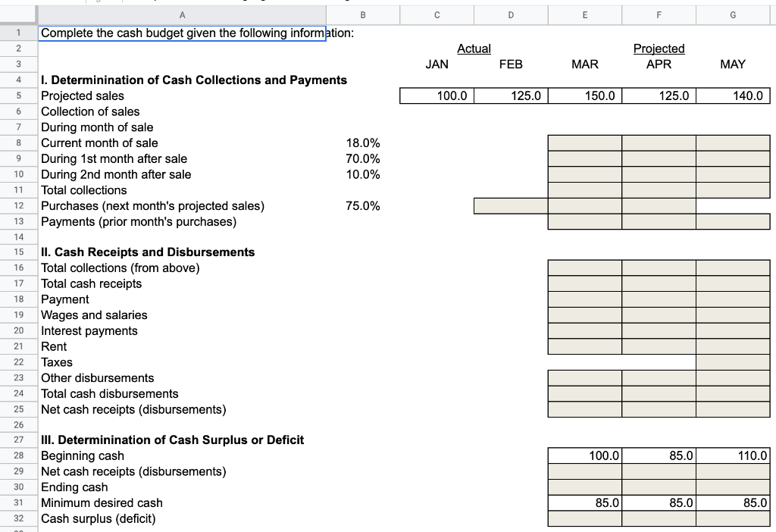Click the MAY Minimum desired cash value 85.0
The width and height of the screenshot is (776, 532).
(732, 502)
